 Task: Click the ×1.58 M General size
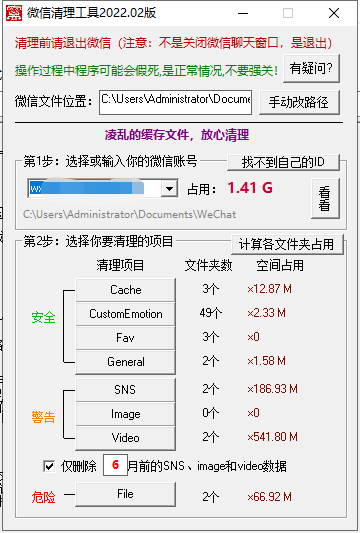tap(266, 361)
